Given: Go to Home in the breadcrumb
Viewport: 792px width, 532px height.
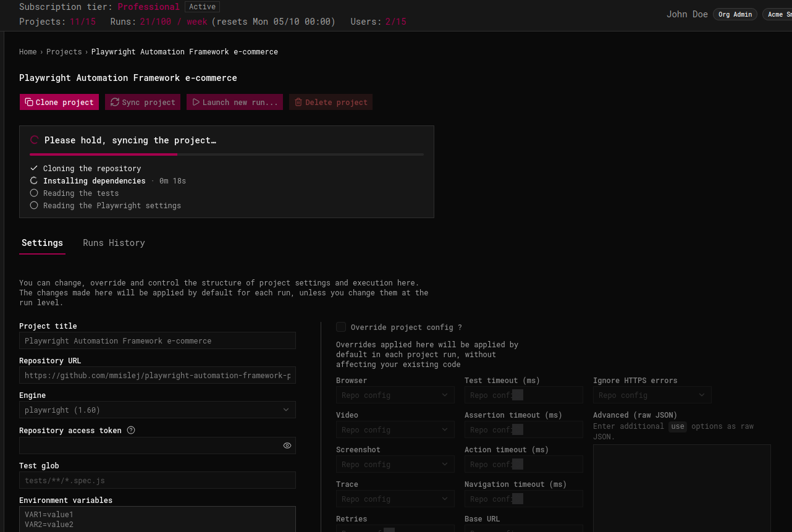Looking at the screenshot, I should pyautogui.click(x=28, y=52).
